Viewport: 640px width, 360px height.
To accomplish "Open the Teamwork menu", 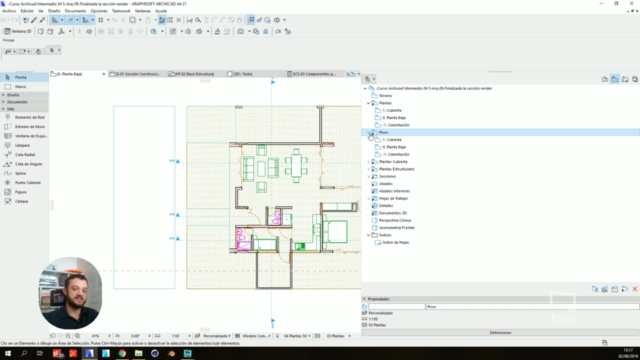I will pyautogui.click(x=121, y=11).
